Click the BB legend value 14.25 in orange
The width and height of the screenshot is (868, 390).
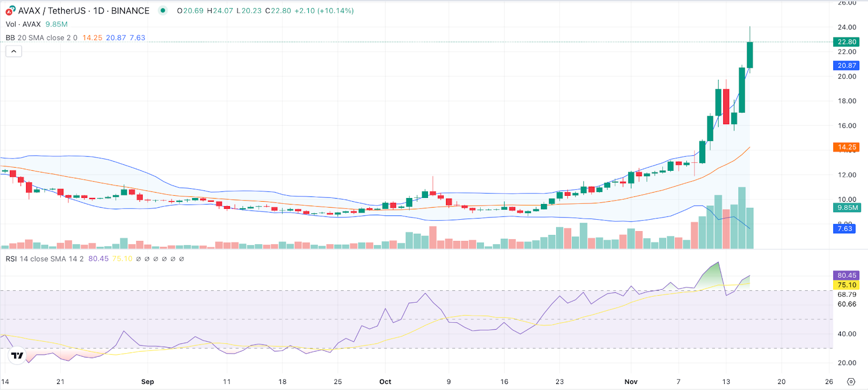(x=92, y=38)
